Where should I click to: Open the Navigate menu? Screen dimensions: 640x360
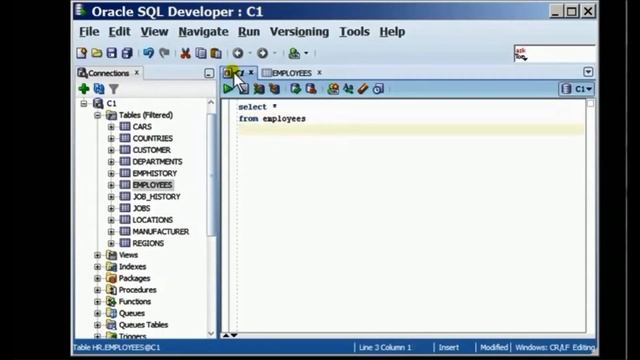pos(203,31)
